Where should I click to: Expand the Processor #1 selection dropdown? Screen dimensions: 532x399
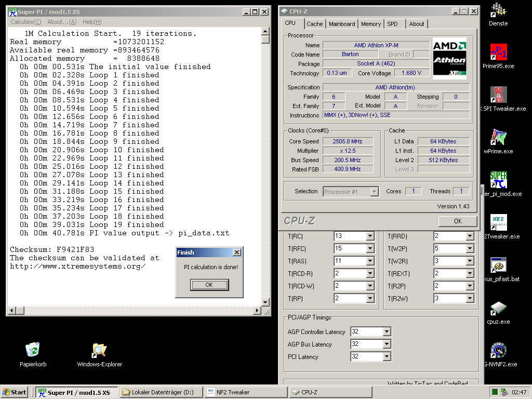pos(374,192)
